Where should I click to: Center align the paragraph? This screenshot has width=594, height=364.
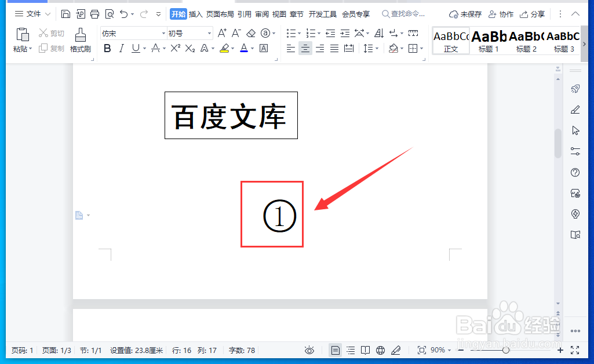coord(305,48)
